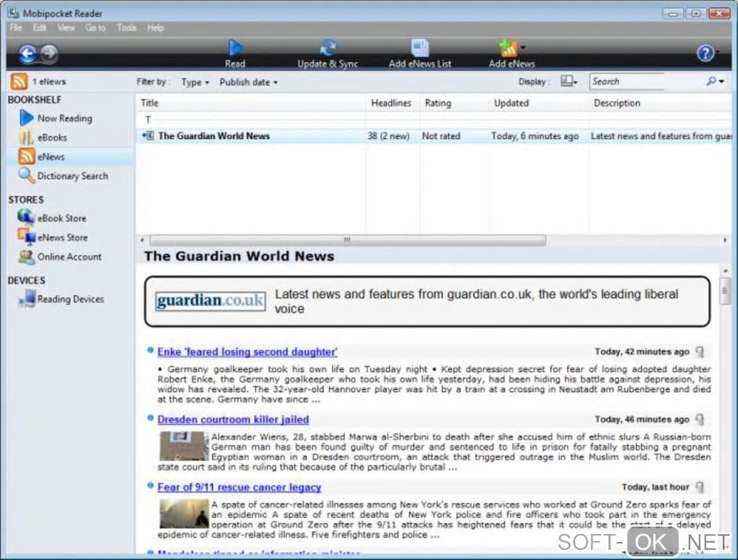Expand the search options arrow
This screenshot has width=738, height=560.
pyautogui.click(x=721, y=82)
